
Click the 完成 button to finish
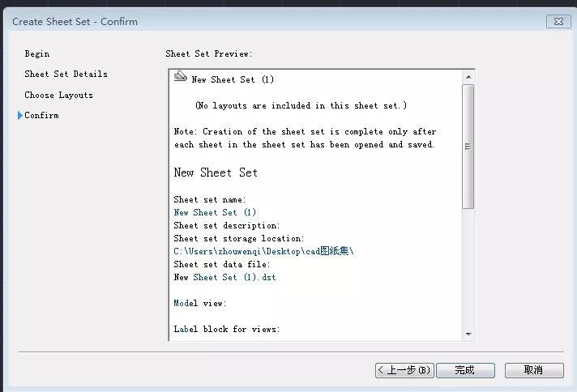pos(464,370)
